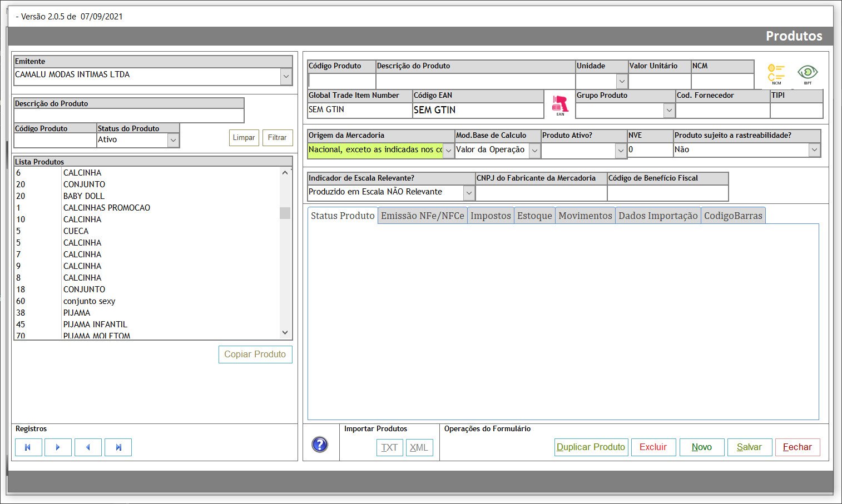The image size is (842, 504).
Task: Click the IBPT eye icon
Action: 807,73
